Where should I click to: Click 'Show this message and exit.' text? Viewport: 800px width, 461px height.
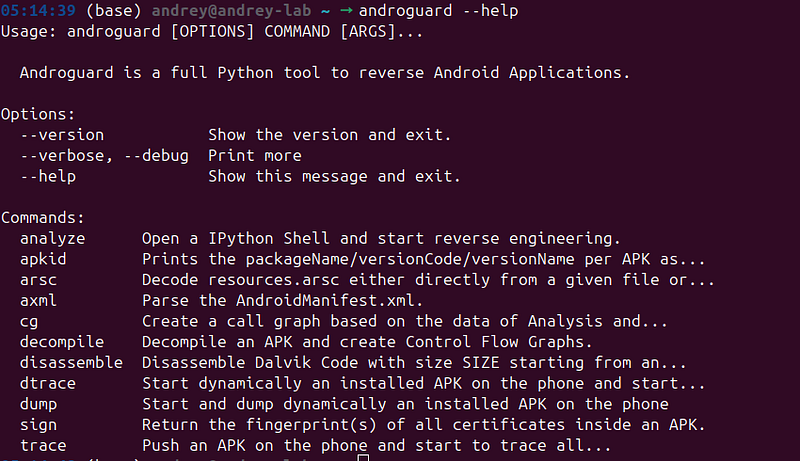click(334, 176)
